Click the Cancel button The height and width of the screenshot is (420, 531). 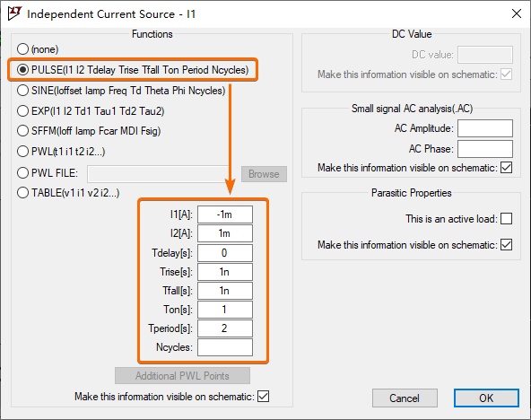point(405,398)
